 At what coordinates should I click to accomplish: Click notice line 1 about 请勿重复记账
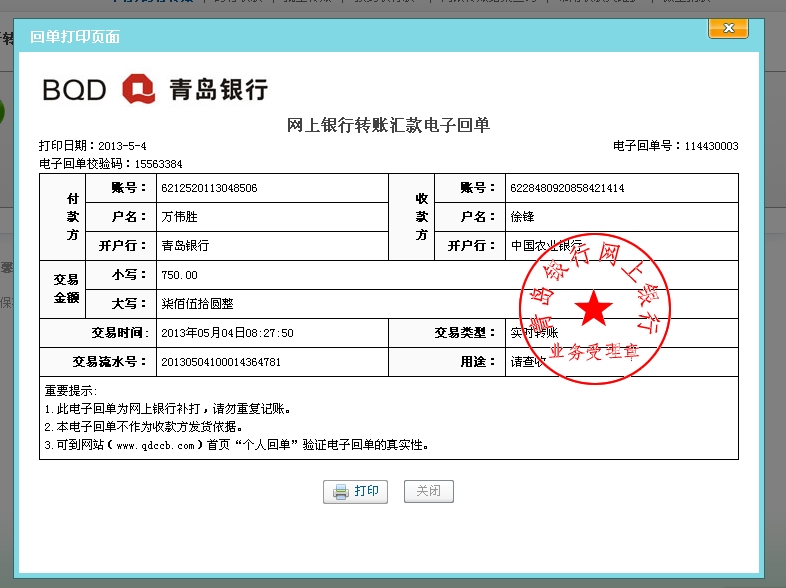coord(167,409)
